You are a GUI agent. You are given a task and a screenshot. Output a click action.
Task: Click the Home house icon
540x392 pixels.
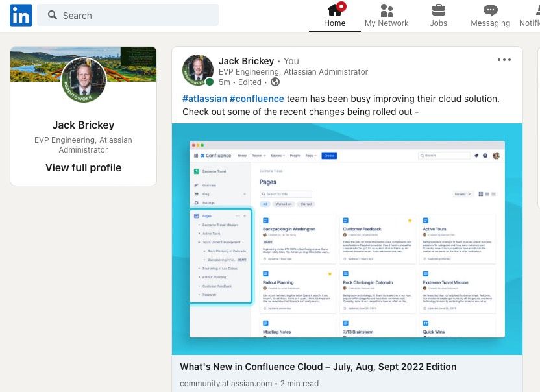336,9
